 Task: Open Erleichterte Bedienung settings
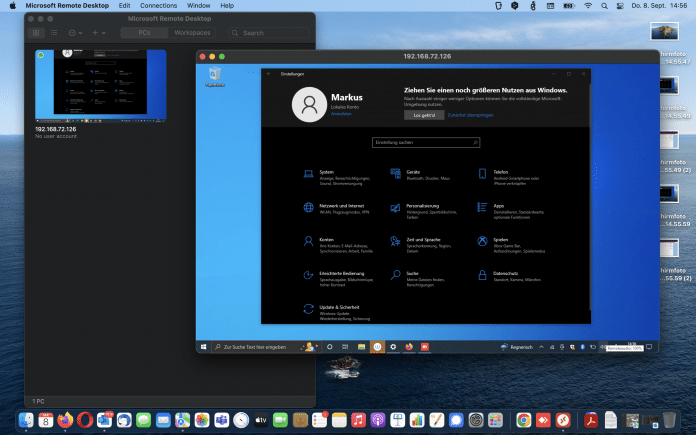pos(338,279)
